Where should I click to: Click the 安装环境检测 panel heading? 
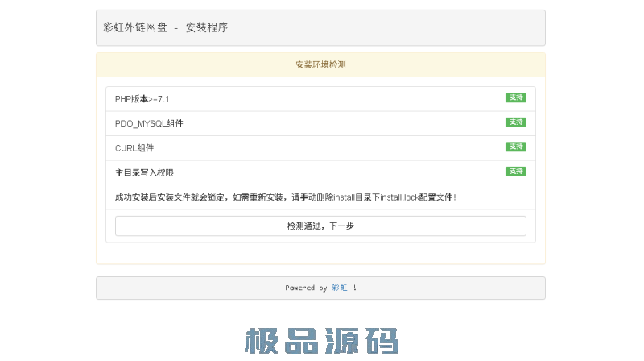pyautogui.click(x=320, y=64)
